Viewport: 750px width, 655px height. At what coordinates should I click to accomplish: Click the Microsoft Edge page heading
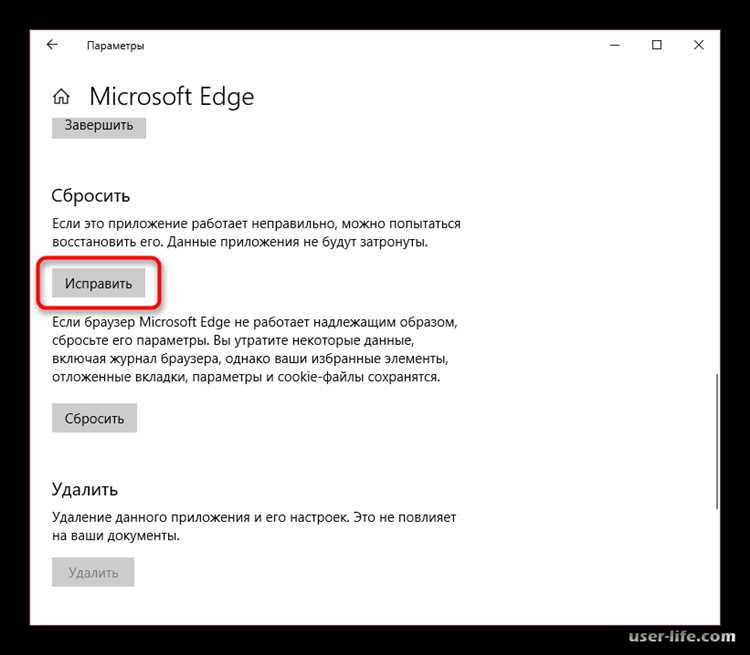pyautogui.click(x=172, y=97)
